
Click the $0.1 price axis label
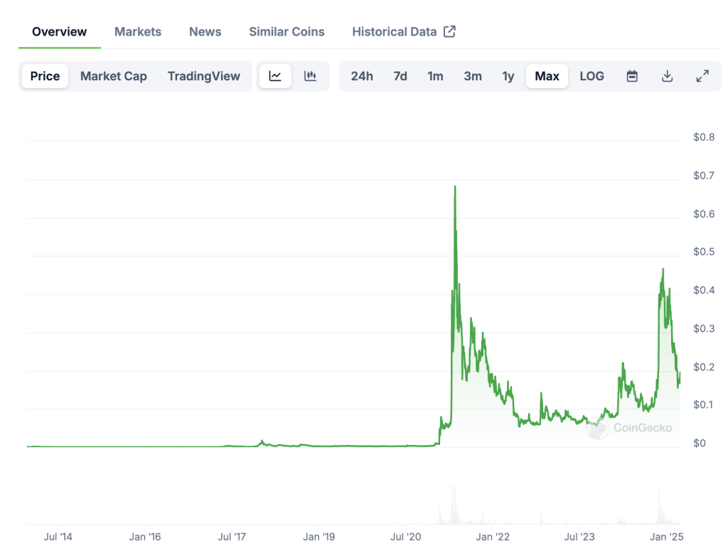pos(704,404)
